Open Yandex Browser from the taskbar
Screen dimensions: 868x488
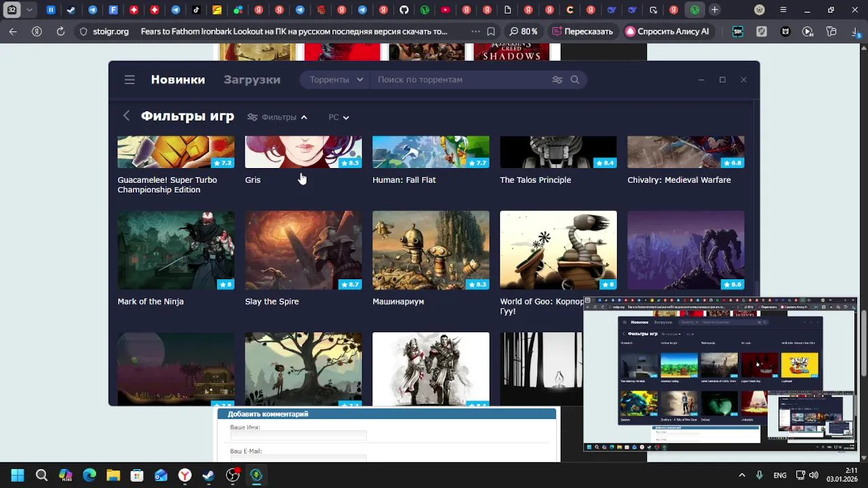pos(184,475)
